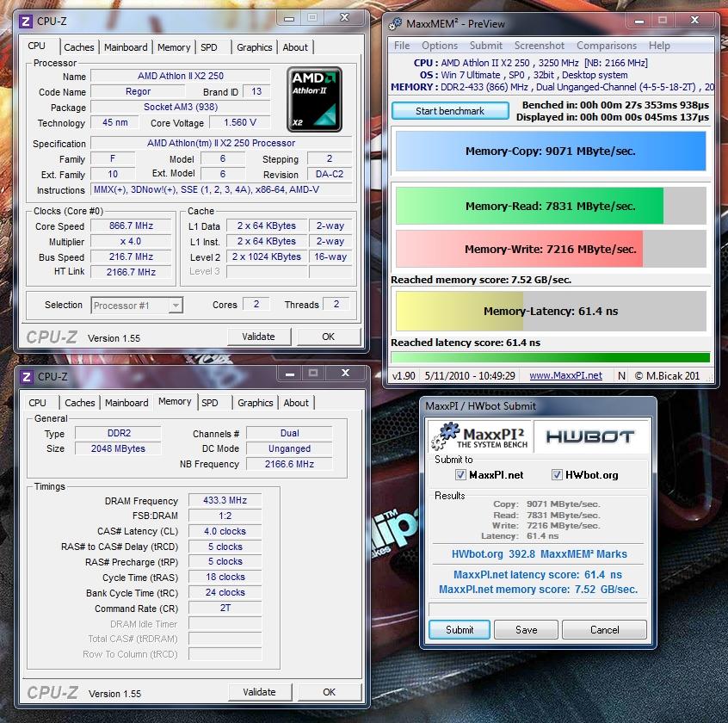Viewport: 728px width, 723px height.
Task: Click the HWBOT logo in submit dialog
Action: (x=589, y=436)
